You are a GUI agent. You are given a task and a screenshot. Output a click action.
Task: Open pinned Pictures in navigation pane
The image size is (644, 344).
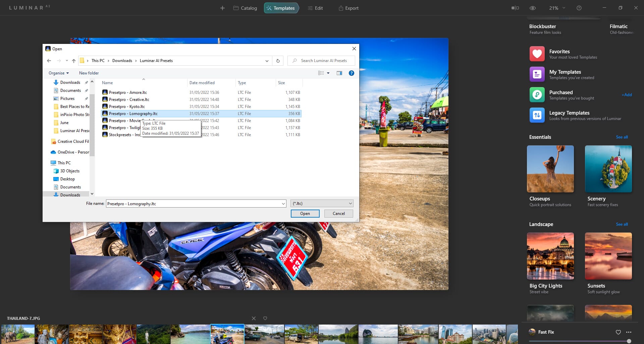67,99
